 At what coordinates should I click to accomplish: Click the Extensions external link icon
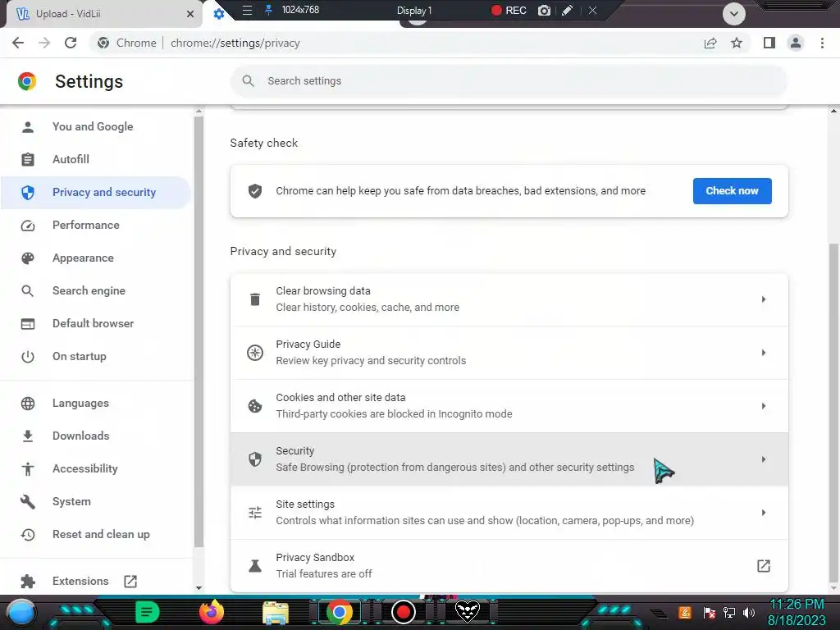pos(130,582)
